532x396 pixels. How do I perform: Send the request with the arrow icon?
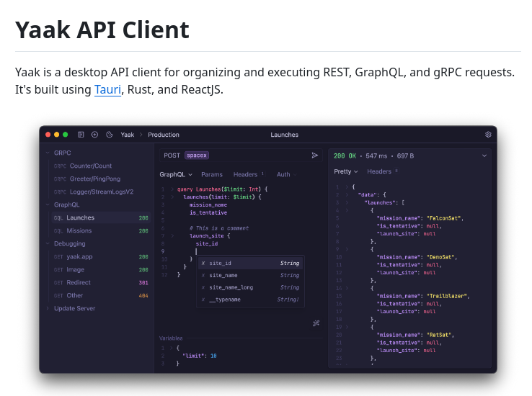point(314,155)
